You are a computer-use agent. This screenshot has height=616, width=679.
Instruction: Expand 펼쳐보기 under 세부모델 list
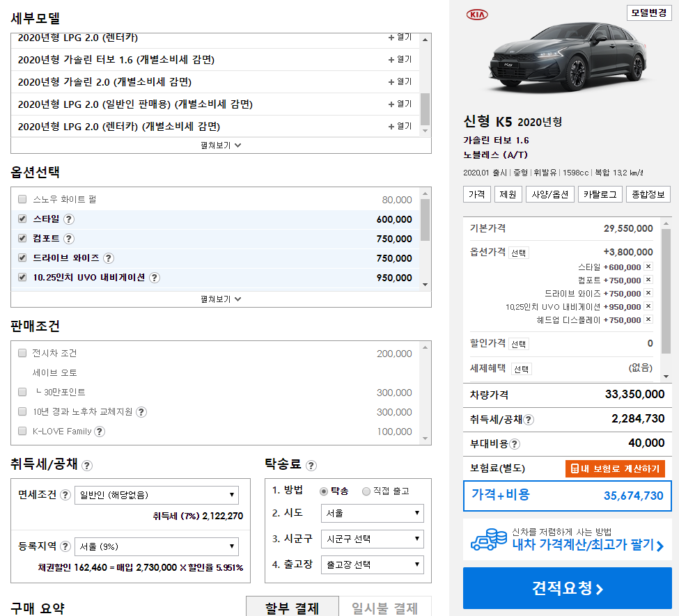click(x=221, y=145)
